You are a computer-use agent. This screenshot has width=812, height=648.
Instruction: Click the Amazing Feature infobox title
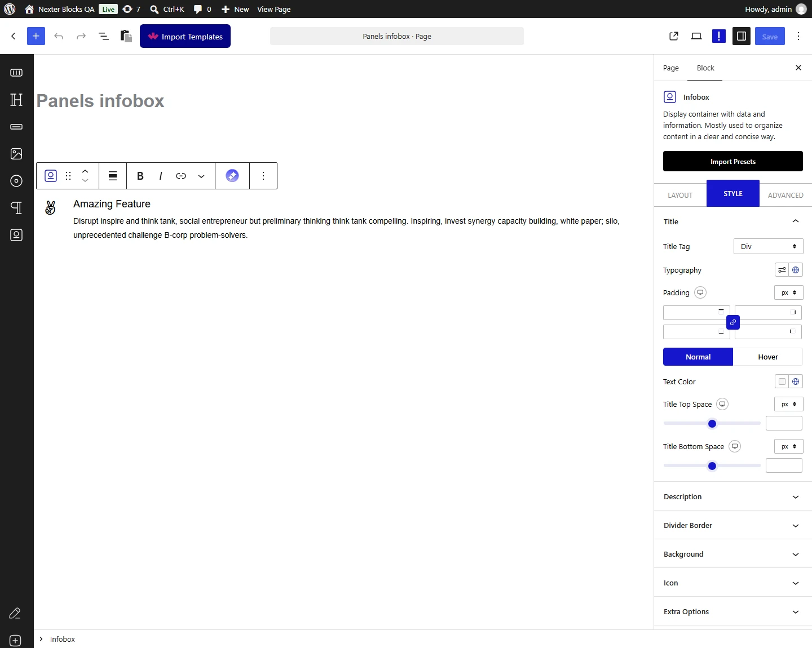[x=112, y=204]
